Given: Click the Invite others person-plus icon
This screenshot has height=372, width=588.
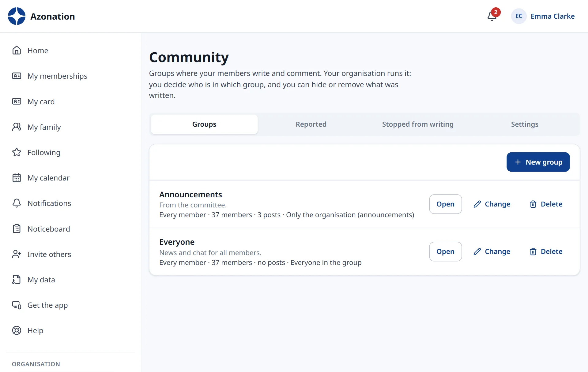Looking at the screenshot, I should coord(17,254).
